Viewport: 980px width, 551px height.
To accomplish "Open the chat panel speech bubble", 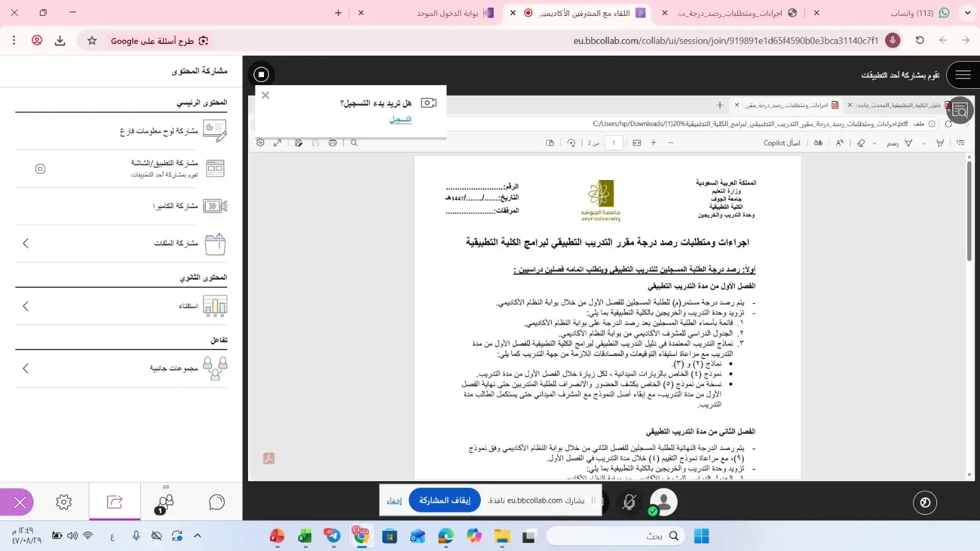I will tap(217, 502).
